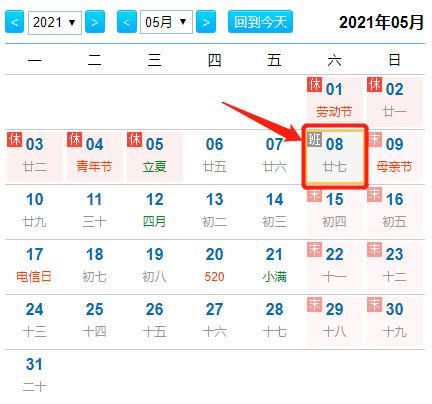Advance to next year arrow button
The height and width of the screenshot is (404, 432).
coord(95,22)
